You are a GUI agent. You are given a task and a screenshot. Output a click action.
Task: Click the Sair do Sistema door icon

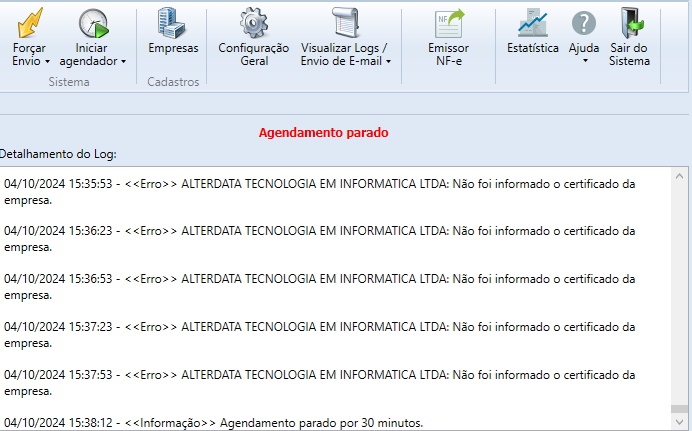point(631,23)
